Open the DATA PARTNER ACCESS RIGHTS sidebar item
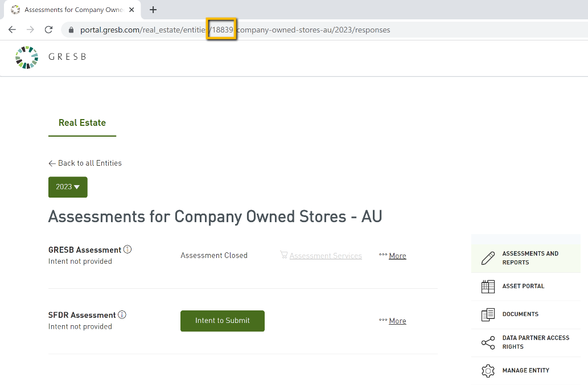This screenshot has height=385, width=588. pos(526,343)
